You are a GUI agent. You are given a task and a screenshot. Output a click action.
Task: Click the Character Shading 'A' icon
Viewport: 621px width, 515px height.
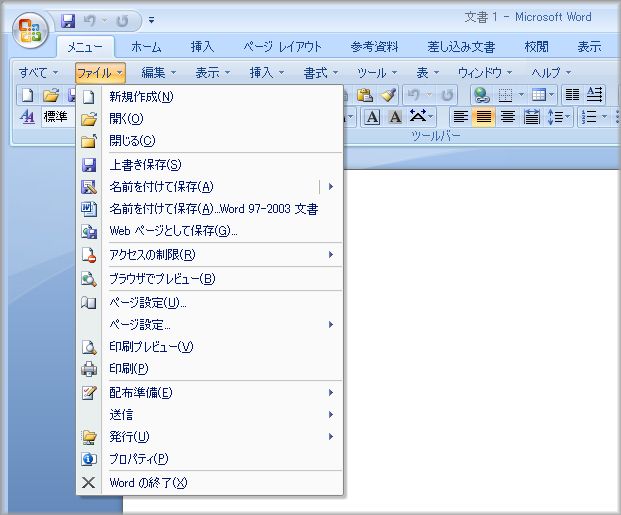click(395, 117)
